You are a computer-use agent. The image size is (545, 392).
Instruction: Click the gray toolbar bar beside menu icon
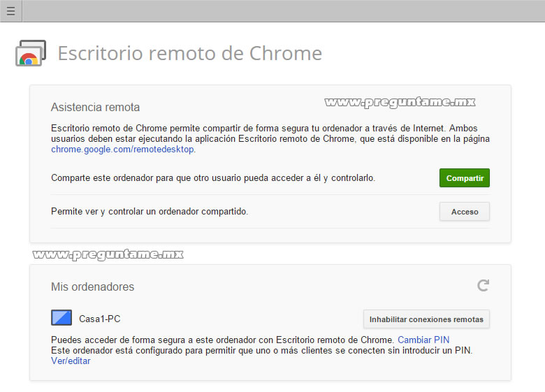(284, 10)
